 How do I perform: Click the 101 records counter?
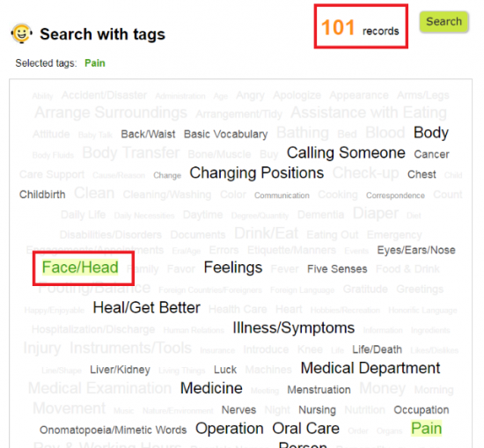point(360,28)
